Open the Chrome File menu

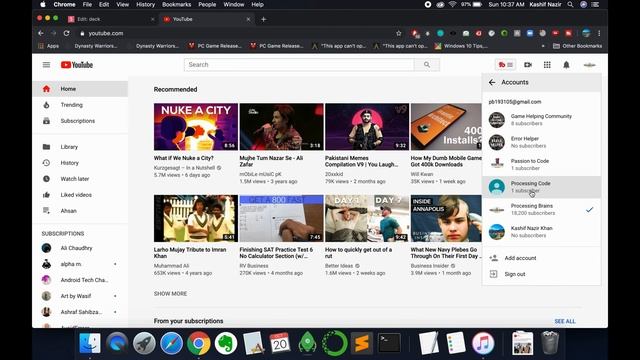pyautogui.click(x=87, y=4)
